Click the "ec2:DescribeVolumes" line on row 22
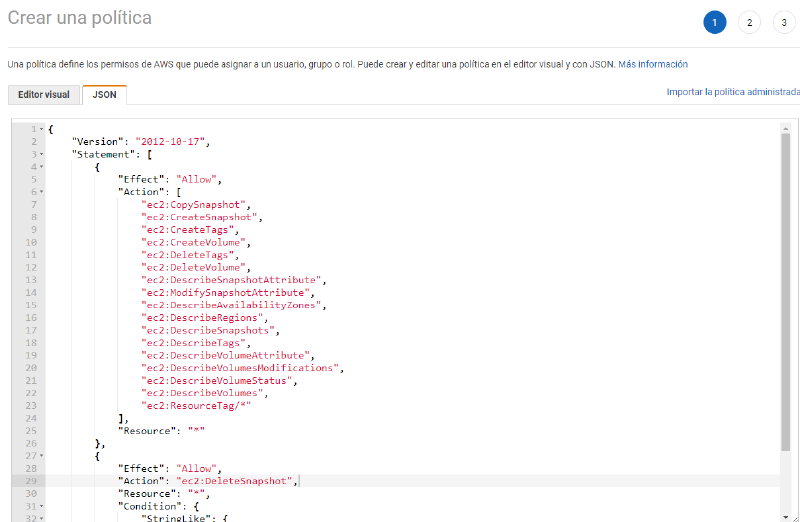Image resolution: width=800 pixels, height=522 pixels. [202, 393]
